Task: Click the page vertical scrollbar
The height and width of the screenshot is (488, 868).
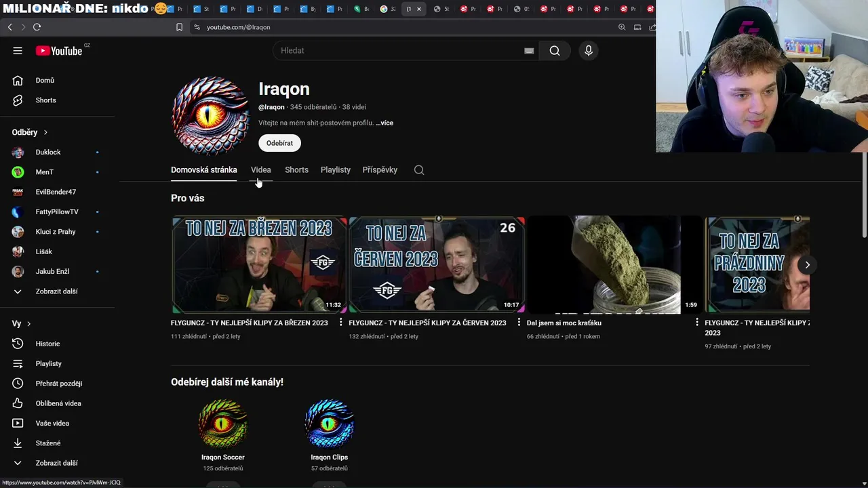Action: [x=864, y=195]
